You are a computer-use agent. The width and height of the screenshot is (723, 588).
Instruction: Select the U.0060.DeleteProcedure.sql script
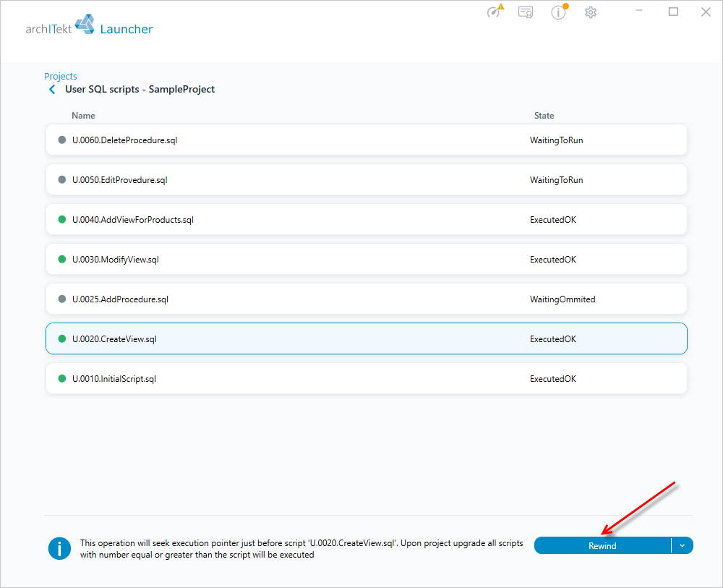pyautogui.click(x=366, y=140)
